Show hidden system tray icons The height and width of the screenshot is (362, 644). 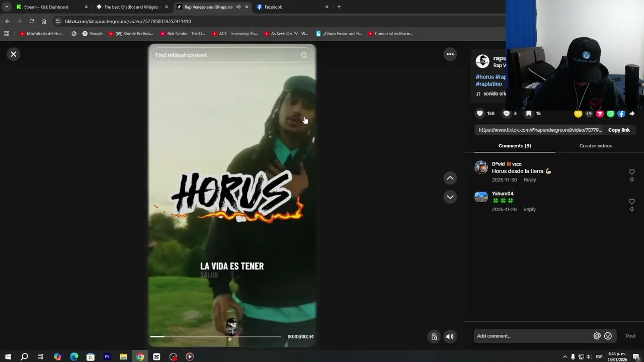click(x=565, y=357)
